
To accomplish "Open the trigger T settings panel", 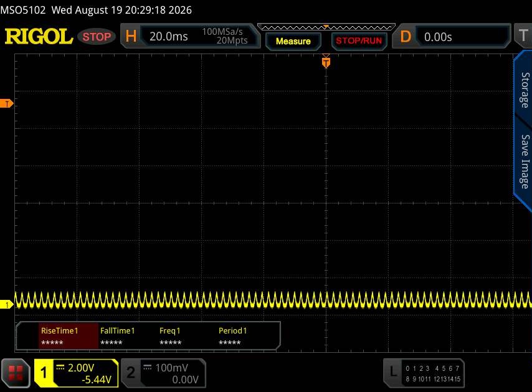I will click(523, 35).
